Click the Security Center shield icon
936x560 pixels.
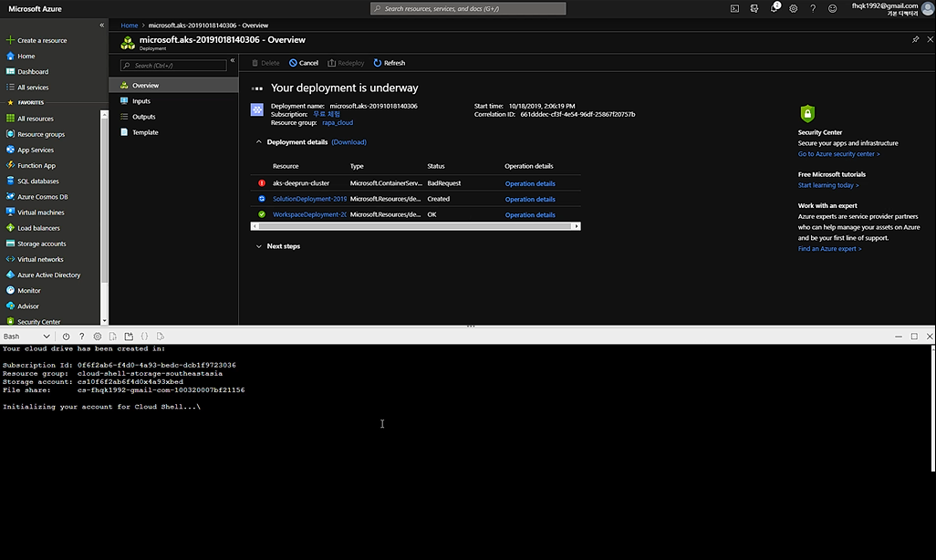pyautogui.click(x=807, y=113)
